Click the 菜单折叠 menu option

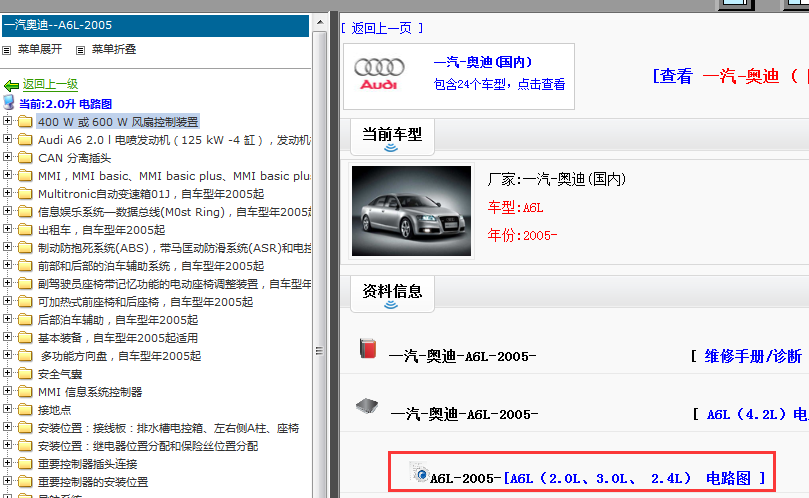point(114,50)
